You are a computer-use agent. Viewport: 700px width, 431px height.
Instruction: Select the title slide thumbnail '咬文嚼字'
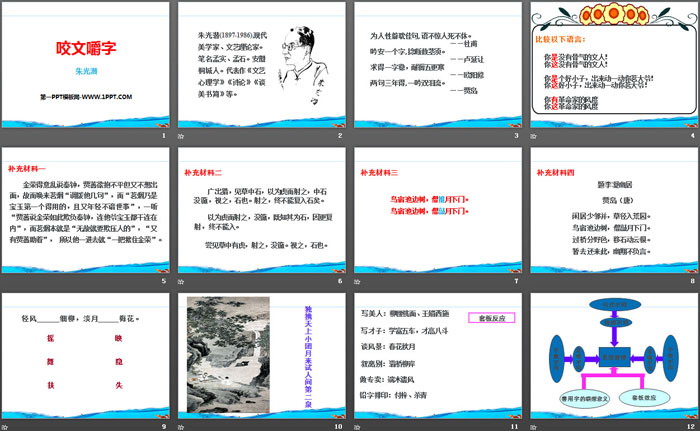[x=86, y=65]
